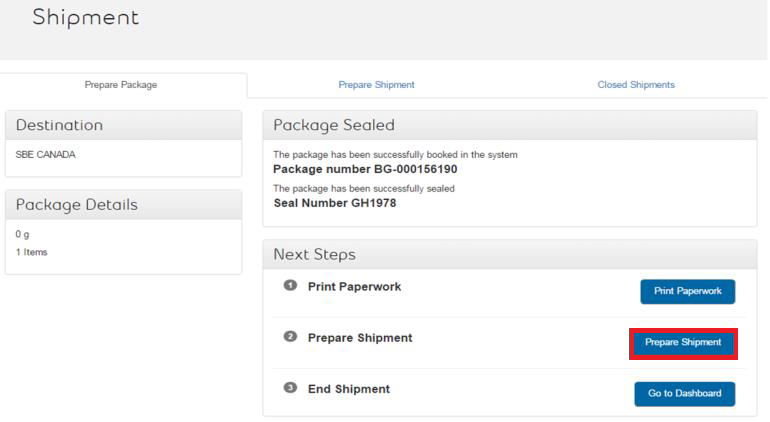Click the Package Sealed panel header
The height and width of the screenshot is (422, 770).
click(x=334, y=125)
